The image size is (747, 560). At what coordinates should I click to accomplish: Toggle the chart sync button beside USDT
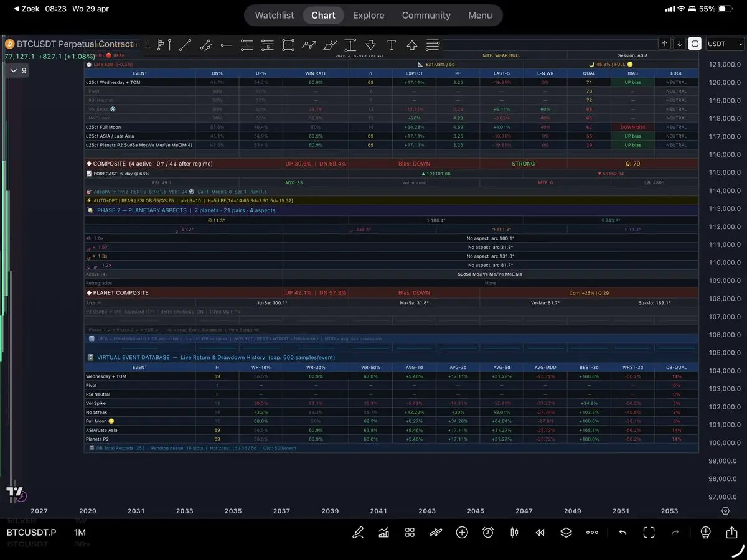click(x=695, y=44)
